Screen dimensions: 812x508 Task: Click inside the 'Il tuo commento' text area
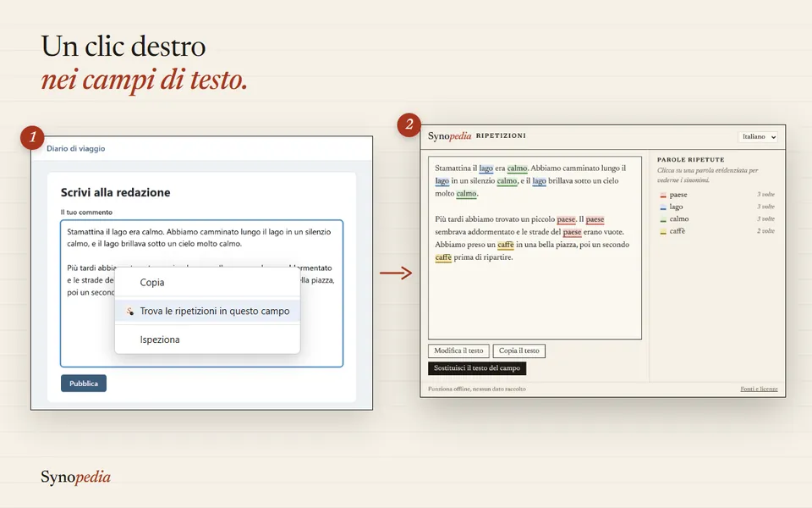click(x=201, y=294)
